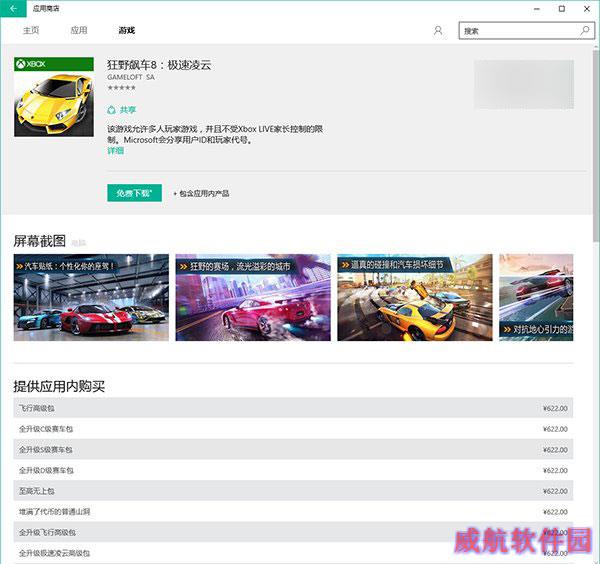Click the 全升级S级赛车包 row
The image size is (600, 564).
point(293,449)
